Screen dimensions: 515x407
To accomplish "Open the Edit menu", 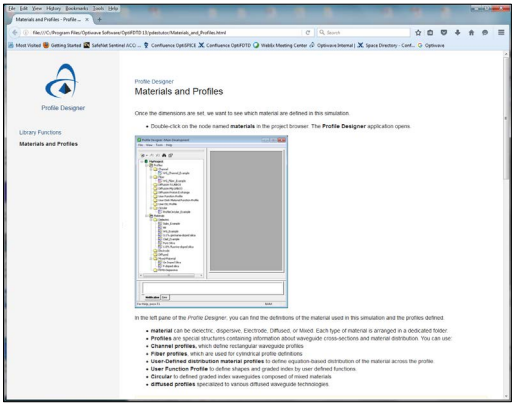I will (23, 8).
